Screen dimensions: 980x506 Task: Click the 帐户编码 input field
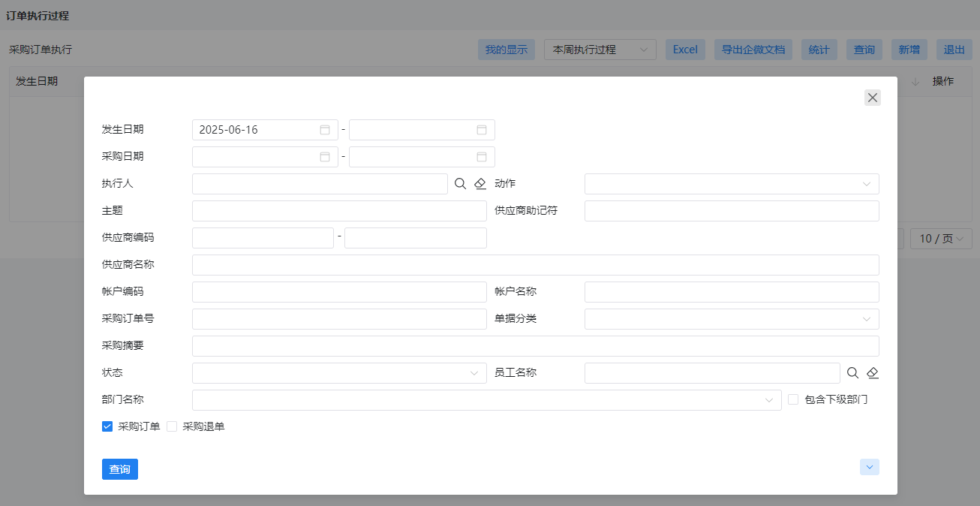[339, 292]
